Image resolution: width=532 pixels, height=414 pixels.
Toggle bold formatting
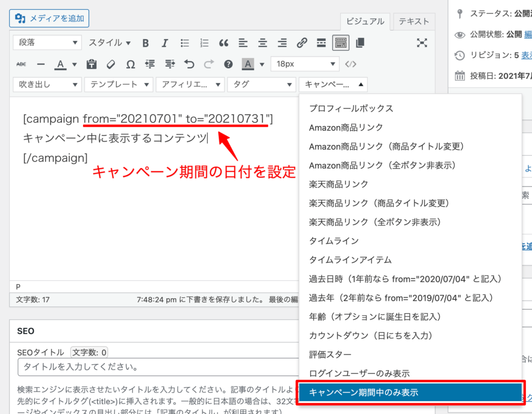click(145, 43)
